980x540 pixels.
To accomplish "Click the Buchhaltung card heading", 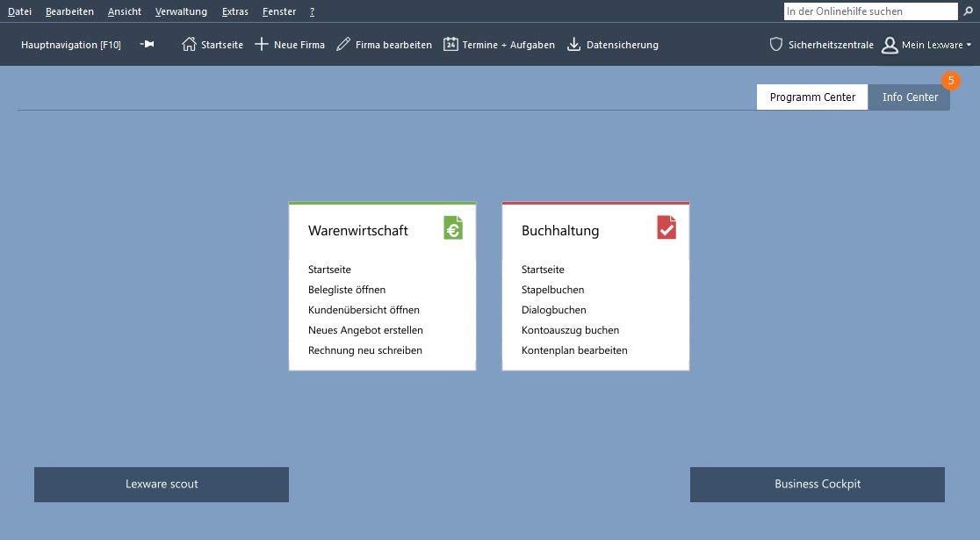I will (560, 231).
